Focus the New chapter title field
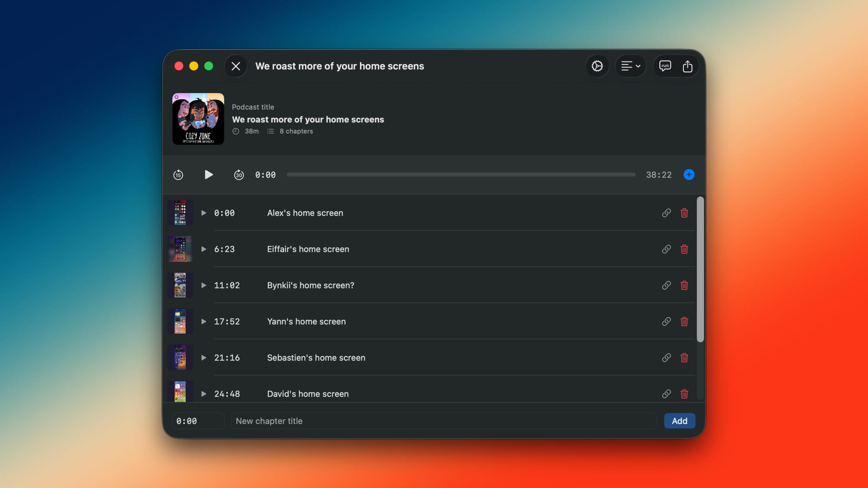The image size is (868, 488). click(x=443, y=421)
